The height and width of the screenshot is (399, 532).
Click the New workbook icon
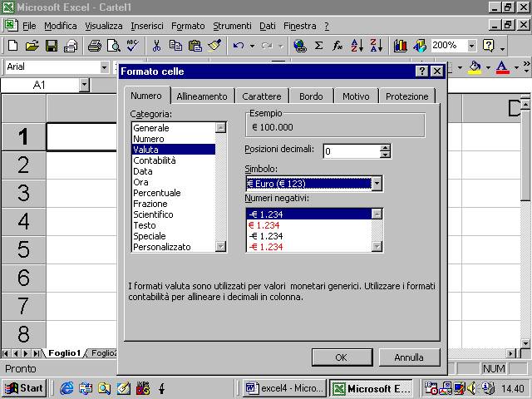tap(13, 46)
